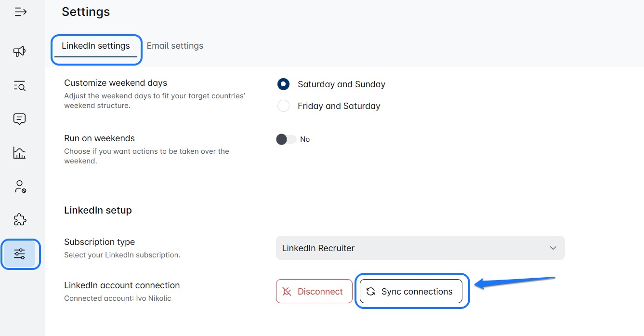Open Campaigns megaphone icon in sidebar
This screenshot has height=336, width=644.
pyautogui.click(x=19, y=51)
